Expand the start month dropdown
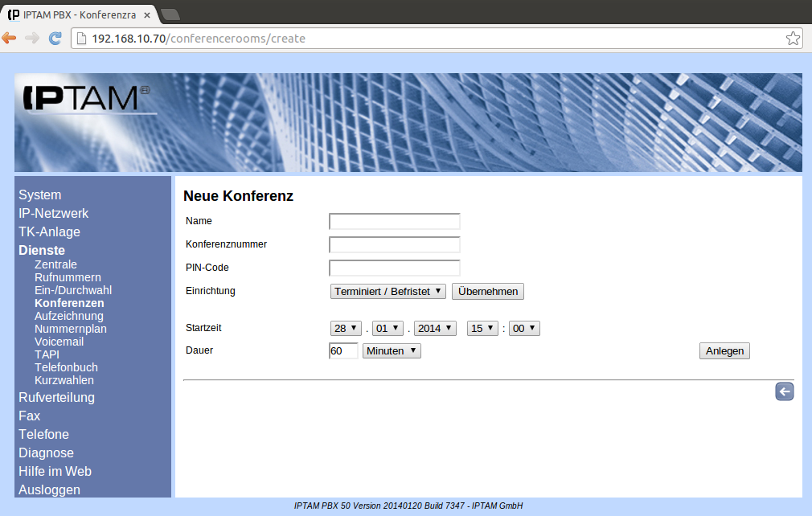The image size is (812, 516). tap(388, 328)
